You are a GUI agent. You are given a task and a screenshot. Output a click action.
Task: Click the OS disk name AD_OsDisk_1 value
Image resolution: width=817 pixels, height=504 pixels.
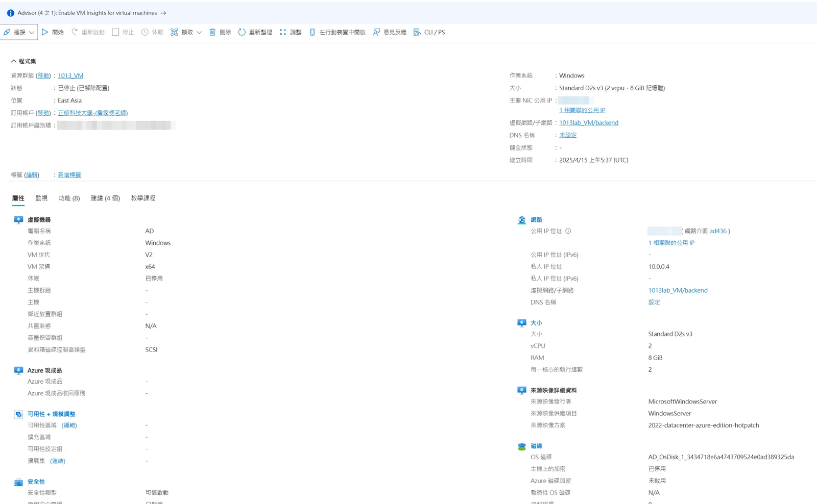[721, 457]
